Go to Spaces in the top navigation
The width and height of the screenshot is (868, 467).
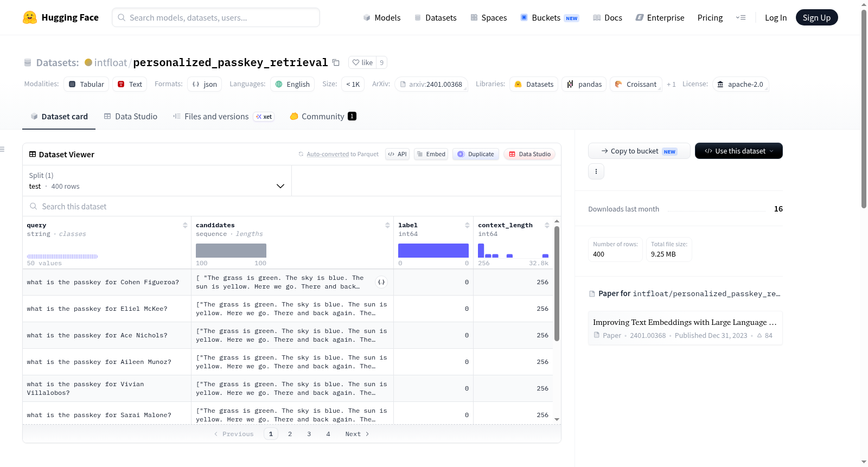pos(489,17)
